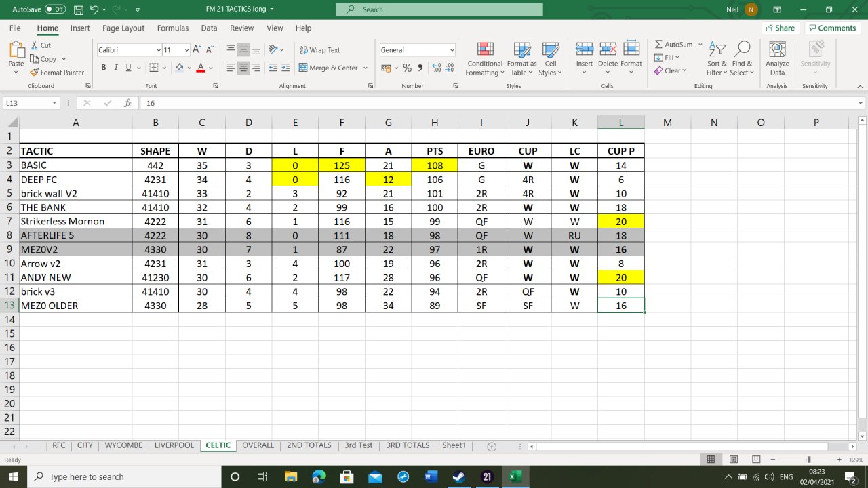The width and height of the screenshot is (868, 488).
Task: Click the Undo arrow icon
Action: [x=94, y=9]
